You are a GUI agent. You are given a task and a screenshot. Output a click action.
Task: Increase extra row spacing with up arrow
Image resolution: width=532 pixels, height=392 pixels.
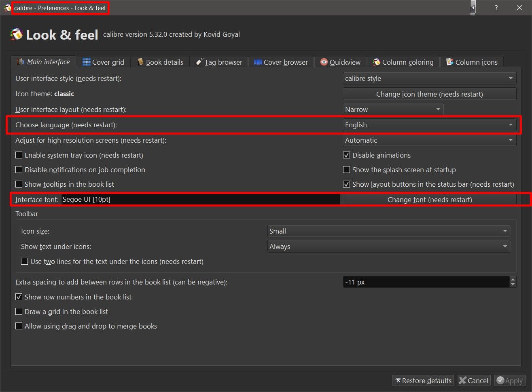(x=513, y=279)
